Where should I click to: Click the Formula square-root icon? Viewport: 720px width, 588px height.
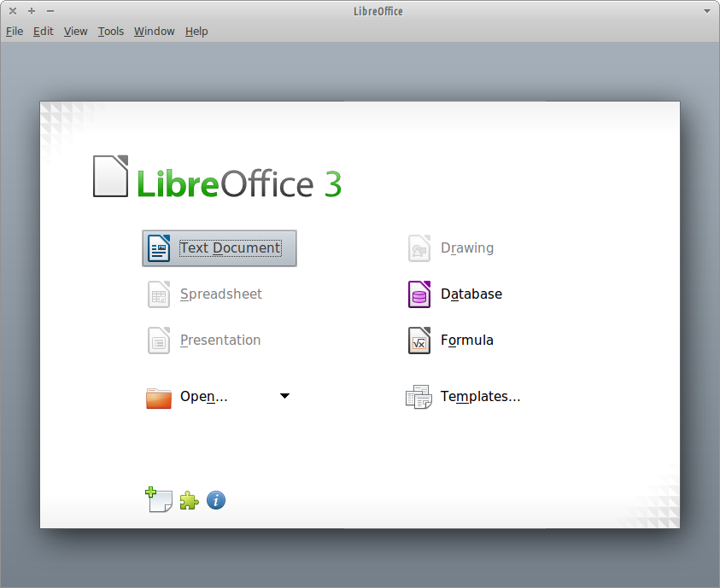pos(419,341)
